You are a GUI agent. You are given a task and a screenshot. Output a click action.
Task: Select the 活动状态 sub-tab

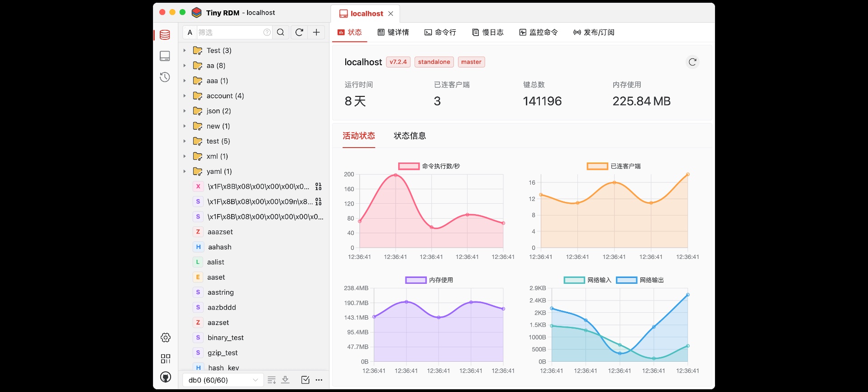[359, 136]
